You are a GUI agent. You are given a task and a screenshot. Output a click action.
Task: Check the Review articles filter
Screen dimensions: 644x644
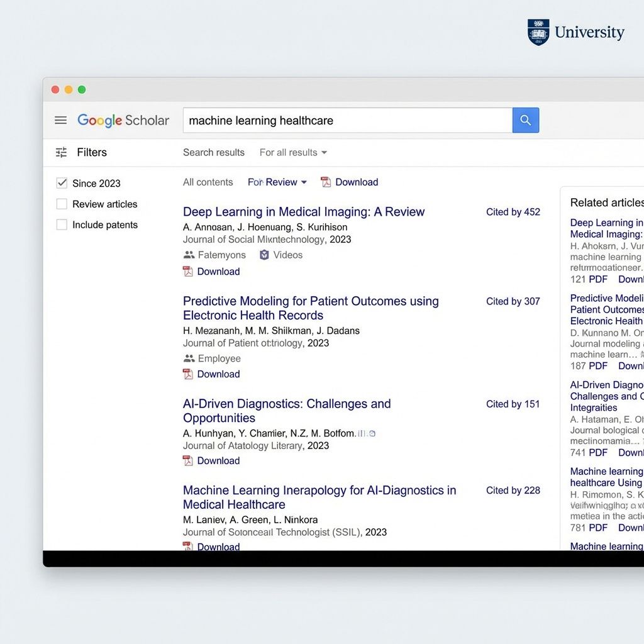[x=62, y=204]
